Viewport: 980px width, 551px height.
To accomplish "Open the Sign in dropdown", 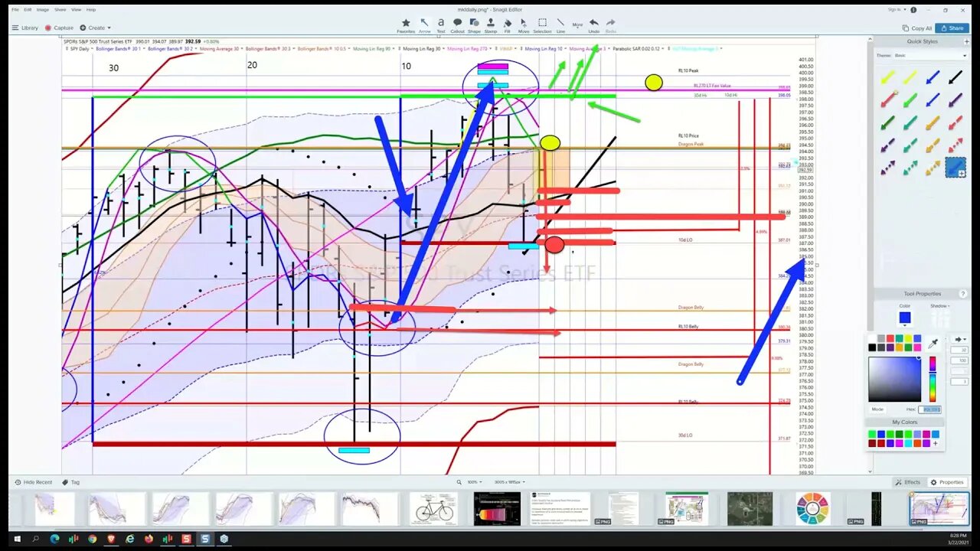I will click(x=896, y=10).
